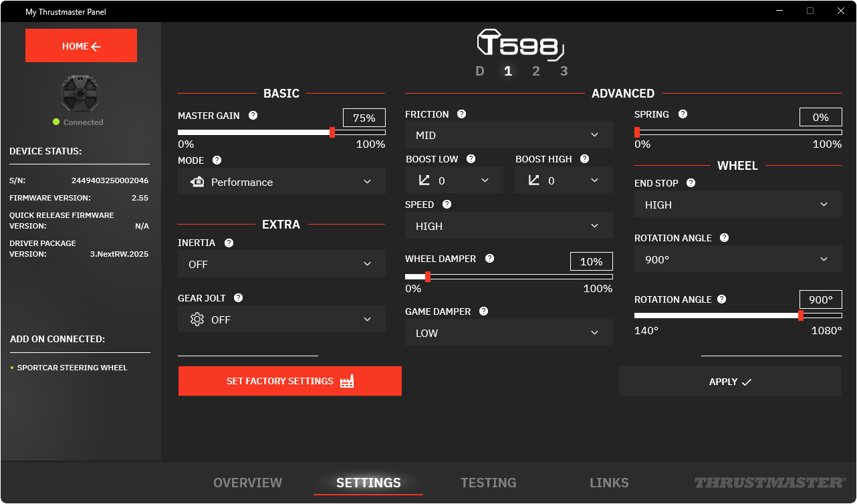Click the T598 wheel logo at top
The height and width of the screenshot is (504, 857).
(x=520, y=45)
